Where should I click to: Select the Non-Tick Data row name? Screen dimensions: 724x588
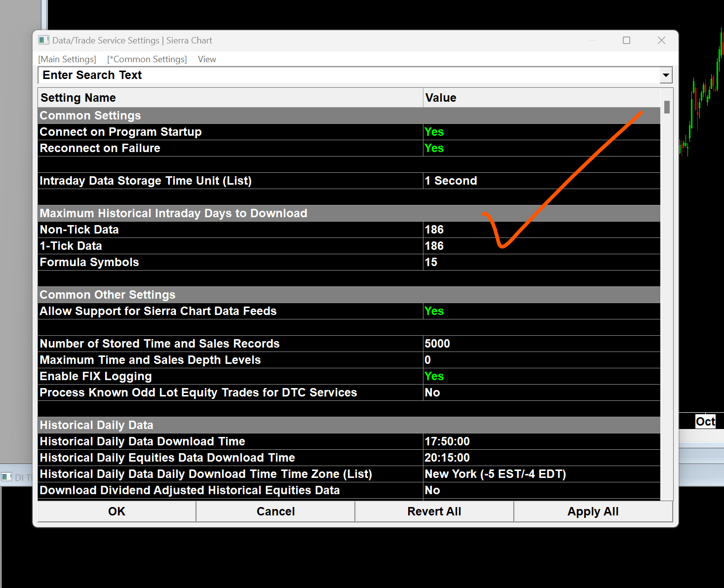(230, 230)
